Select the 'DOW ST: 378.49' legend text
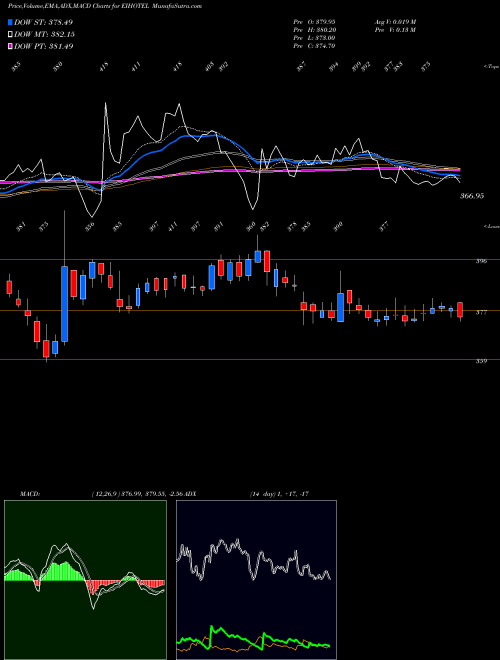Image resolution: width=500 pixels, height=660 pixels. [x=44, y=22]
